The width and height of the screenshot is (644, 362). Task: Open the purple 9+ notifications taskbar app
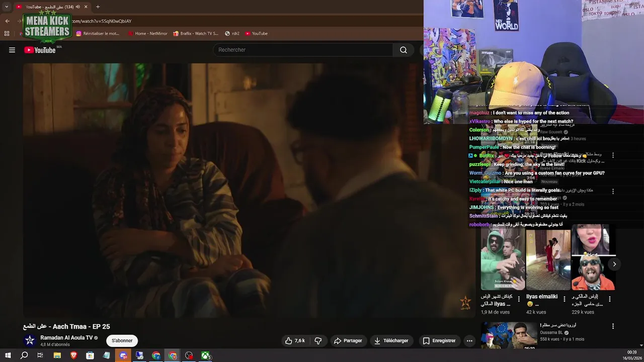tap(123, 355)
